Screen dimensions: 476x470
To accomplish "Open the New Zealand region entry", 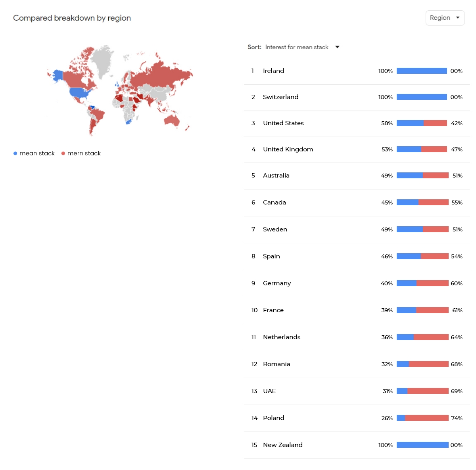I will pos(282,445).
